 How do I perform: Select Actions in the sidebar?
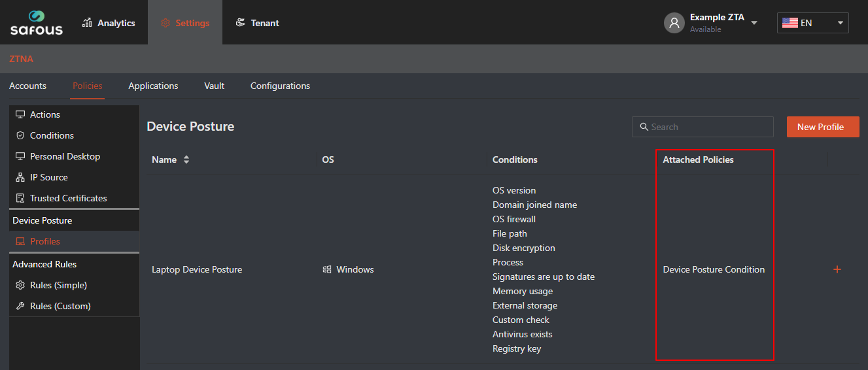coord(44,114)
